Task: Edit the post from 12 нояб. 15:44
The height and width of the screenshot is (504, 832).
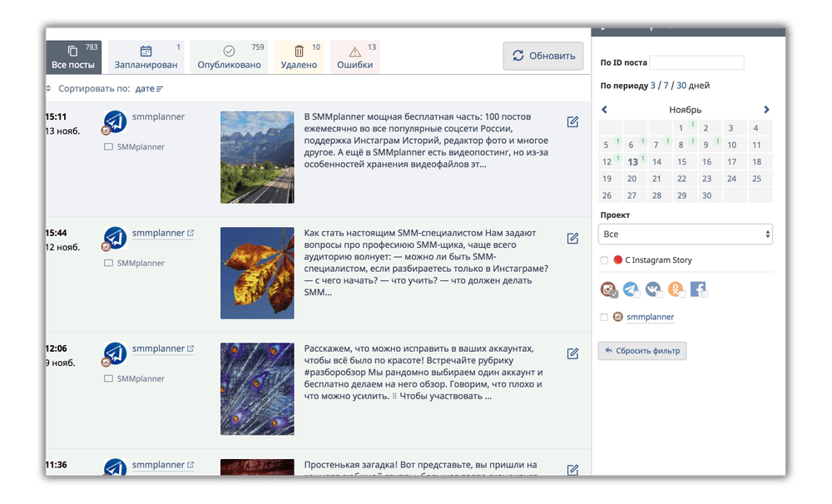Action: pyautogui.click(x=572, y=238)
